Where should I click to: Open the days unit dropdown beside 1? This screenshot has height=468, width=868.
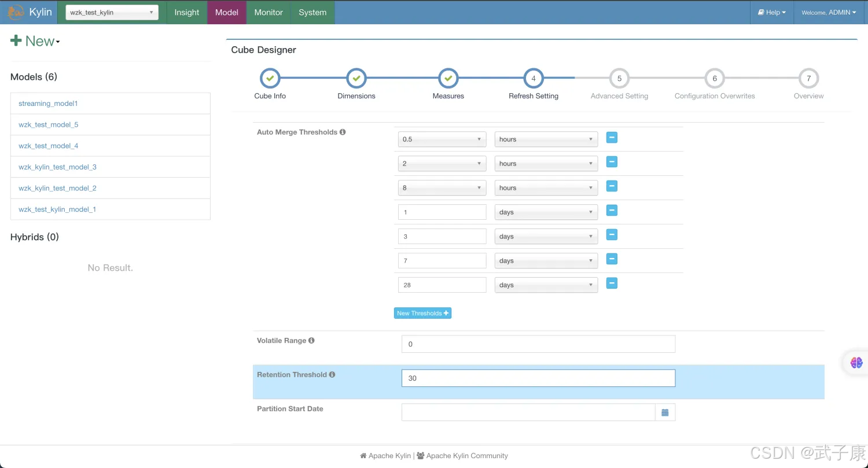tap(546, 212)
